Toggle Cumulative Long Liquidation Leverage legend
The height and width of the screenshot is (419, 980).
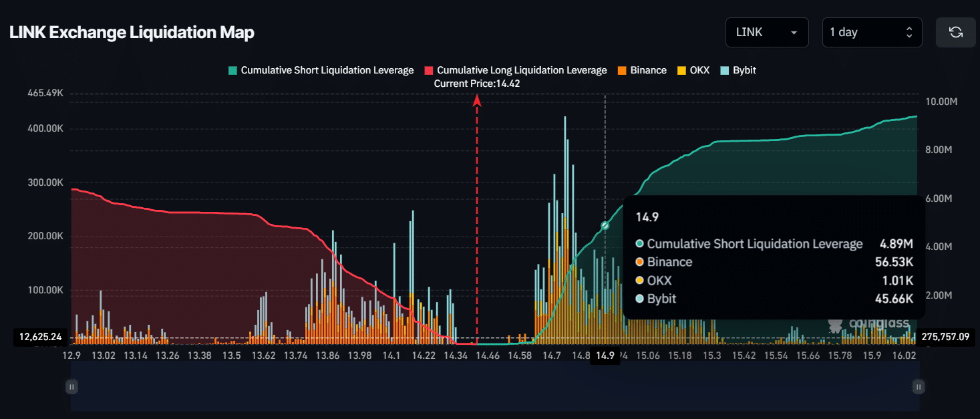tap(516, 70)
